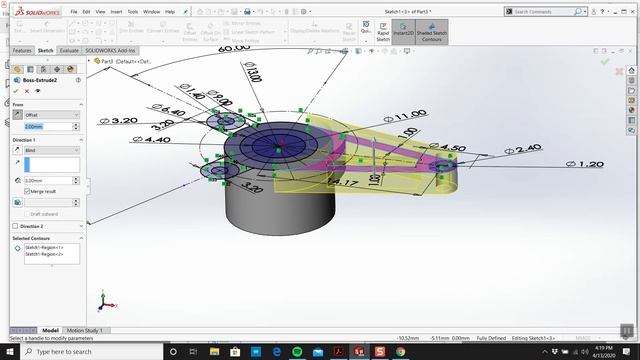Switch to the PropertyManager tab icon
The width and height of the screenshot is (640, 360).
pyautogui.click(x=31, y=69)
